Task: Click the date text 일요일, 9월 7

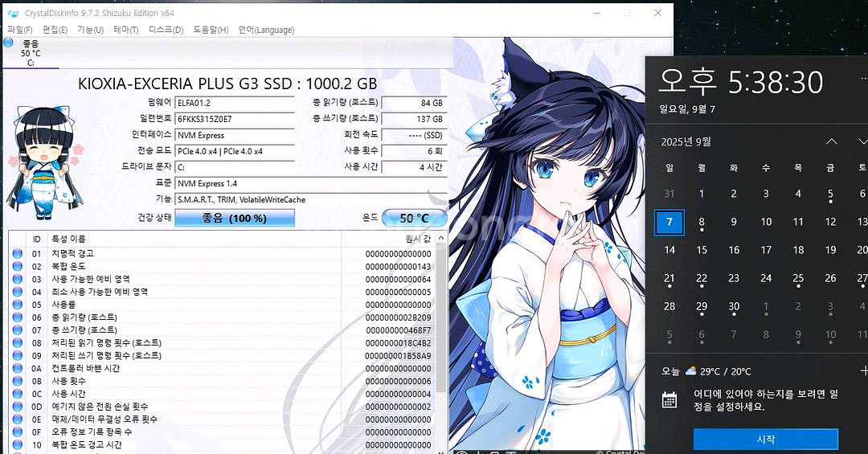Action: (687, 109)
